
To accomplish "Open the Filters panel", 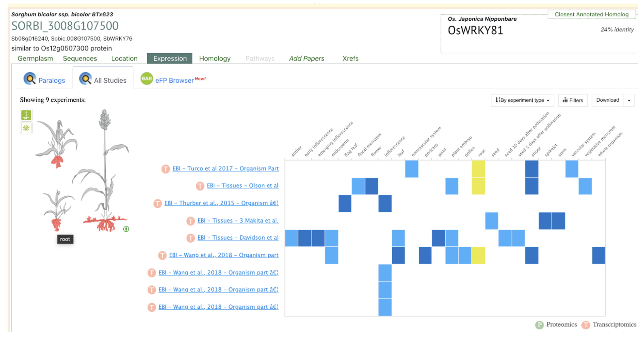I will tap(573, 100).
